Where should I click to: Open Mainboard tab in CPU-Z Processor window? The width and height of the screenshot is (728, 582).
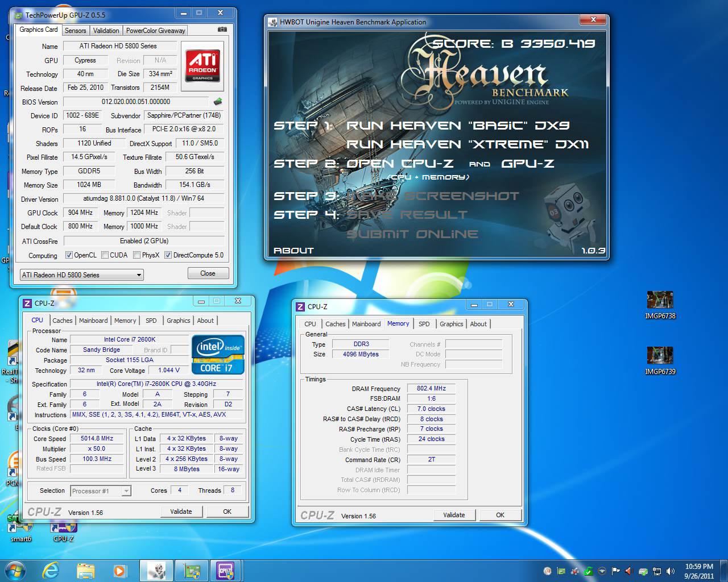tap(93, 321)
